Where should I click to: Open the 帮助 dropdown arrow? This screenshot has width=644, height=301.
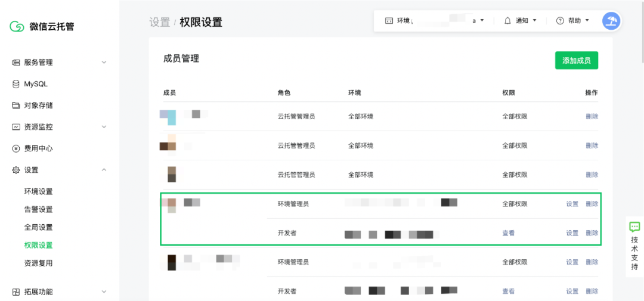587,20
